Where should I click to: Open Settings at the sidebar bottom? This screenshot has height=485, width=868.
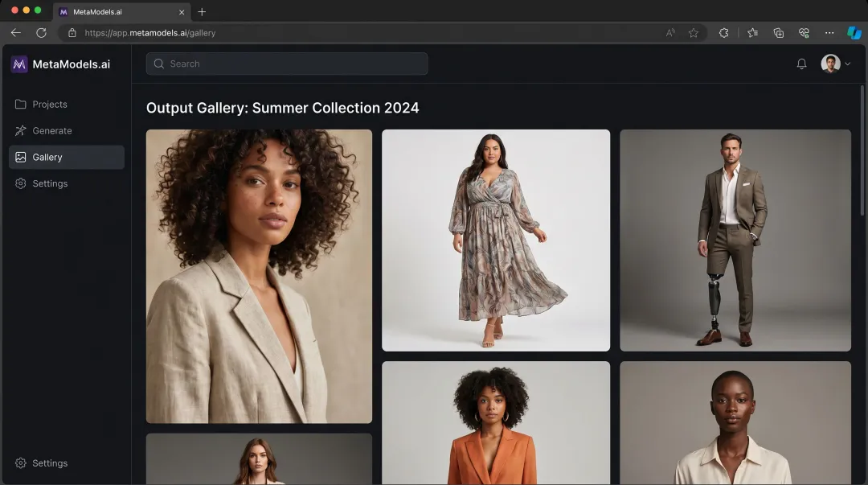tap(67, 462)
